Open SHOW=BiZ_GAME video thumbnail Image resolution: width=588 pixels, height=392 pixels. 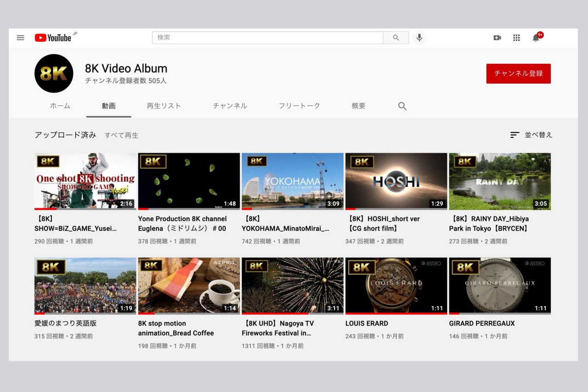85,181
